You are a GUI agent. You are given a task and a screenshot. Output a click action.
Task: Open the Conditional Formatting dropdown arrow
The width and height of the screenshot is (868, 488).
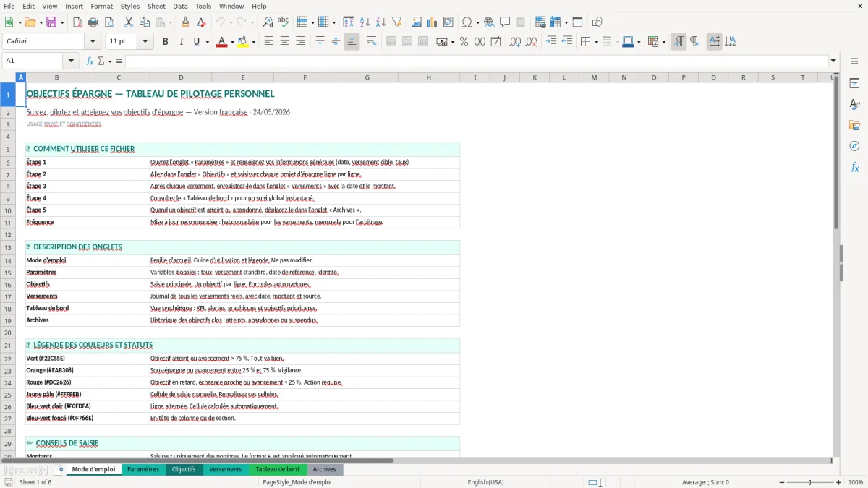point(663,42)
